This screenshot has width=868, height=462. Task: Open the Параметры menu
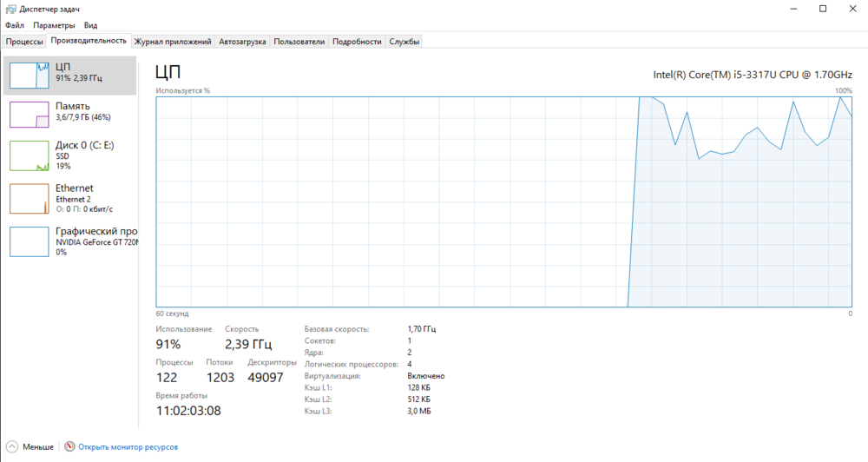coord(53,26)
